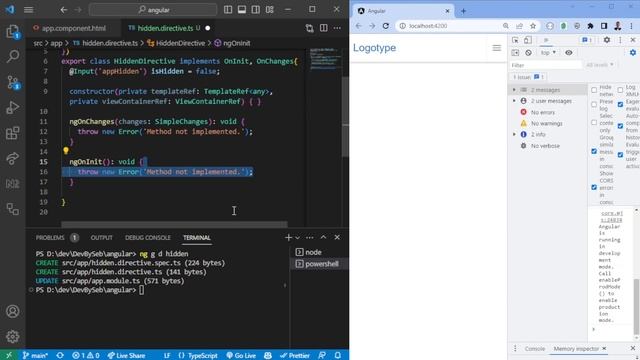Screen dimensions: 640x360
Task: Toggle the bottom panel layout icon
Action: pyautogui.click(x=242, y=9)
